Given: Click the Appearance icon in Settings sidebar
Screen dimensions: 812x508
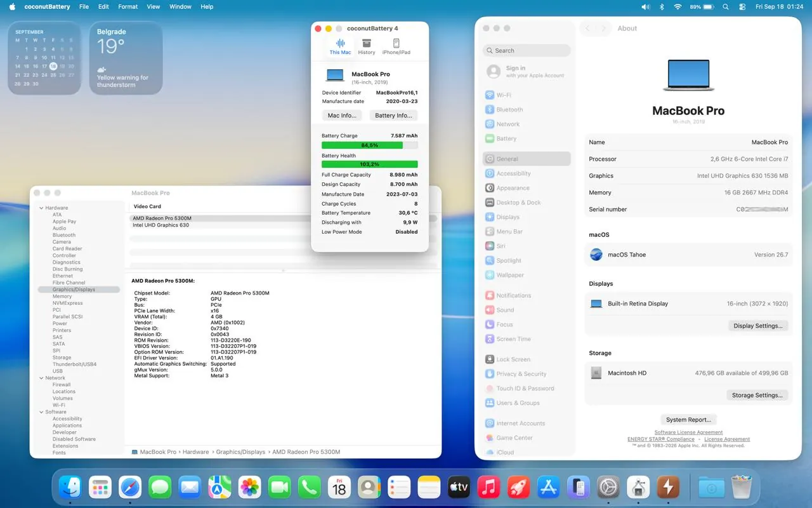Looking at the screenshot, I should [490, 188].
